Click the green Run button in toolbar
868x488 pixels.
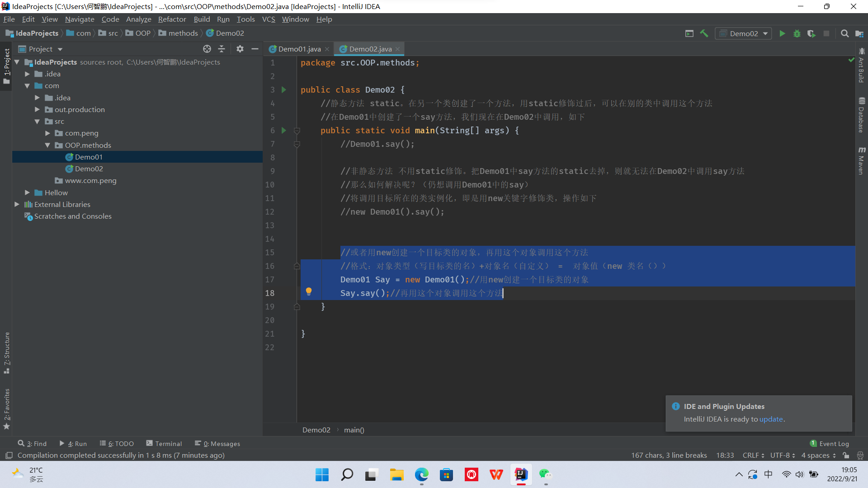click(782, 33)
